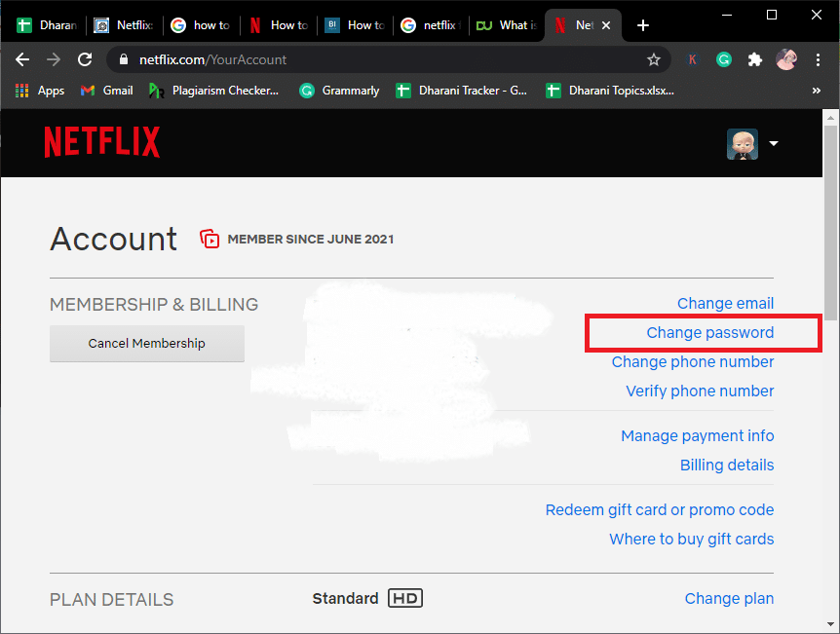Open the red K browser extension
Screen dimensions: 840x634
tap(693, 59)
